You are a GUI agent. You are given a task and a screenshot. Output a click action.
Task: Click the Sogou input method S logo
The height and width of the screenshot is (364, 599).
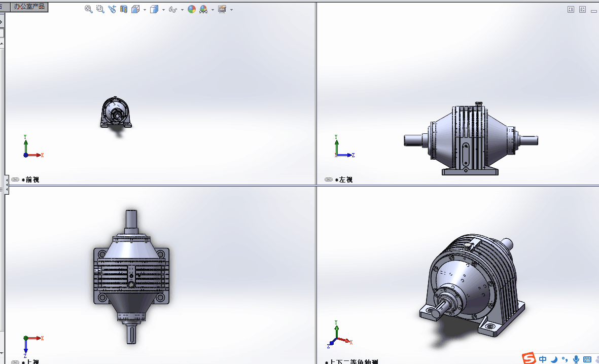coord(528,358)
